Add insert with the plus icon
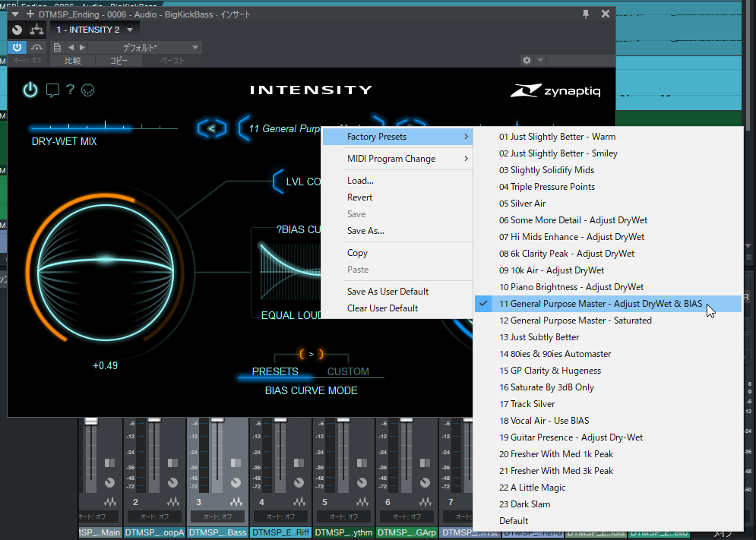The image size is (756, 540). [30, 14]
